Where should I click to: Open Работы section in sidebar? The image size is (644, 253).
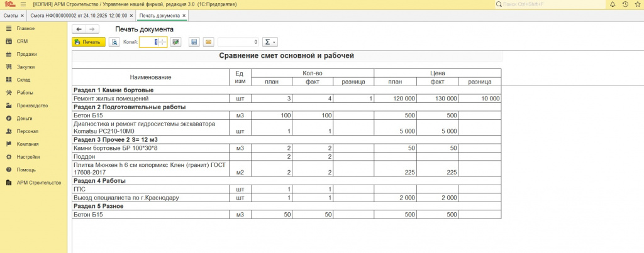point(25,93)
